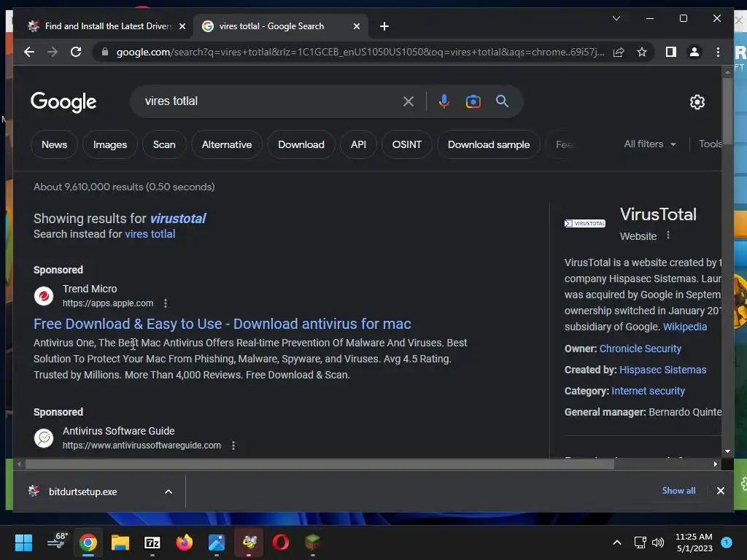Reload the current page
This screenshot has width=747, height=560.
(76, 52)
